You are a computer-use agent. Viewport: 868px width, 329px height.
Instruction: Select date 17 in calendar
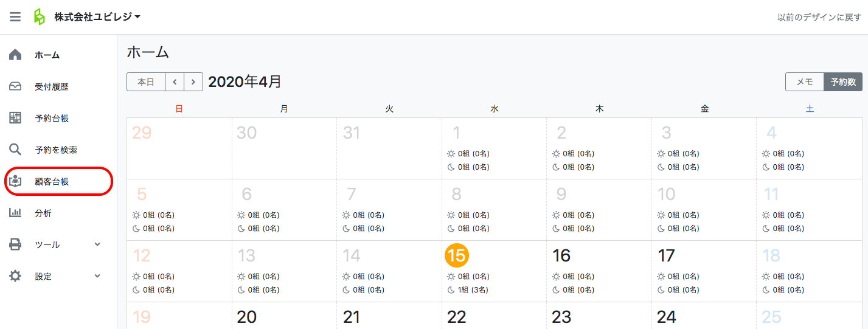pyautogui.click(x=667, y=255)
